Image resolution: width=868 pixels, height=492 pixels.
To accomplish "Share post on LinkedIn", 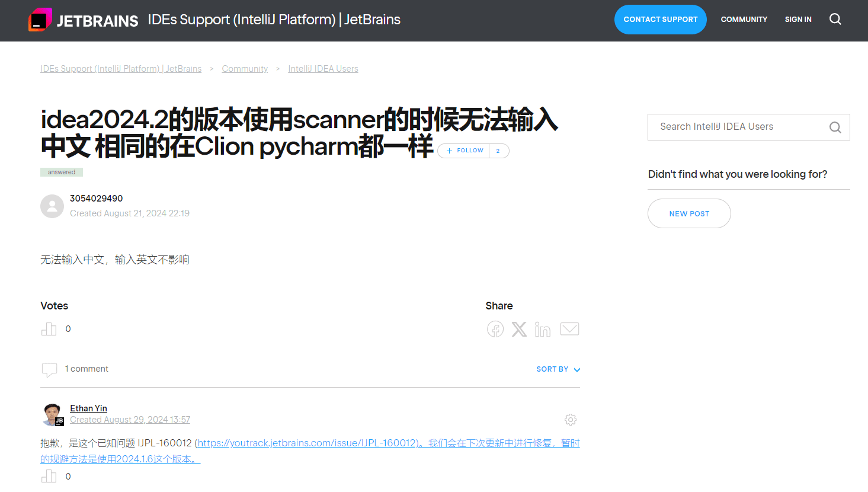I will point(543,329).
